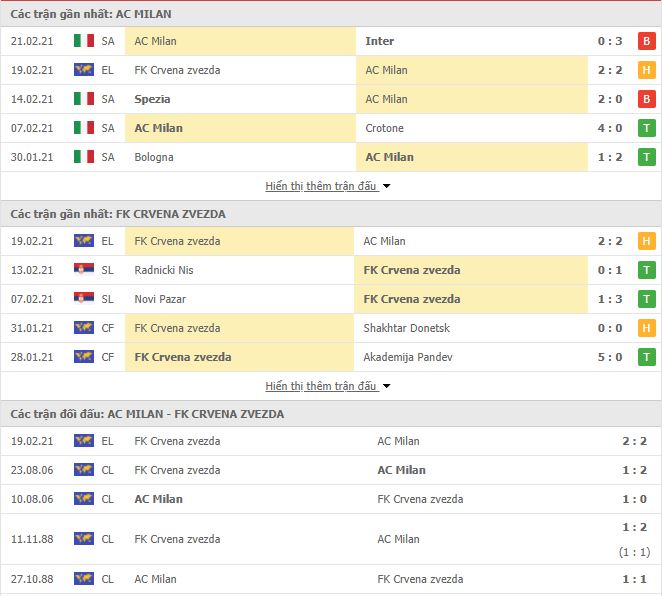Select the Bologna vs AC Milan match row
The image size is (662, 596).
point(331,157)
